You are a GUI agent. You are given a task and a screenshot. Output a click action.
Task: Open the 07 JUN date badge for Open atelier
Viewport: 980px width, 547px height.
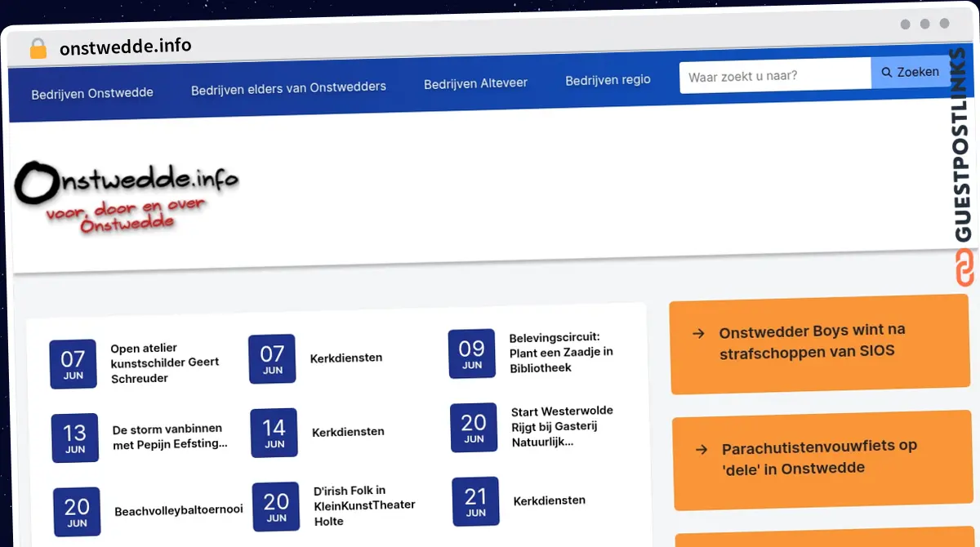(73, 364)
